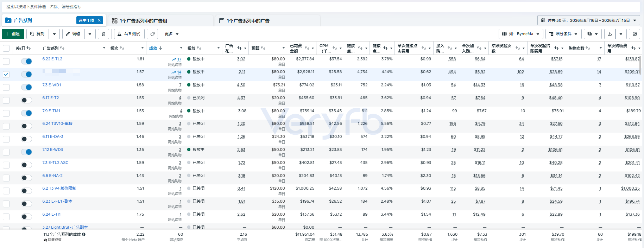Click the 成效 descending sort arrow
Image resolution: width=644 pixels, height=248 pixels.
click(x=161, y=48)
